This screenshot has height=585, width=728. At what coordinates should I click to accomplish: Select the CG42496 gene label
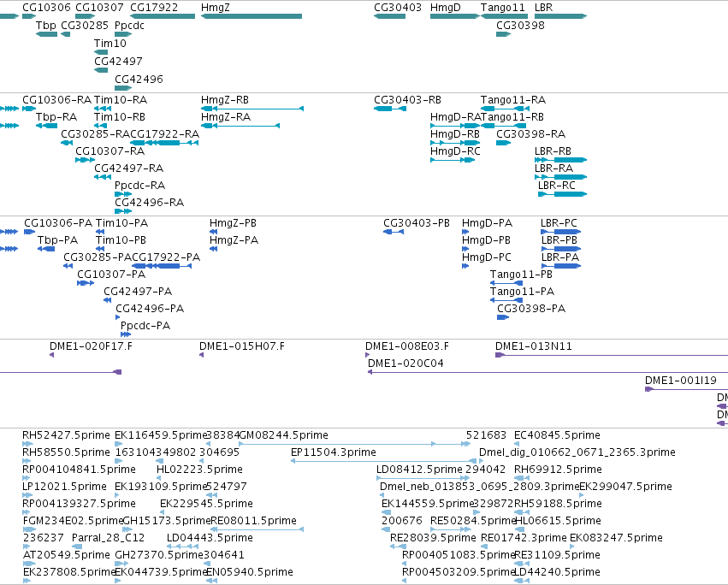pos(139,80)
